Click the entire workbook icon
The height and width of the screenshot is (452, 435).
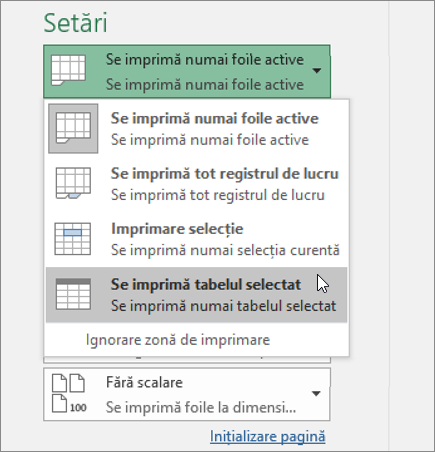(x=73, y=183)
